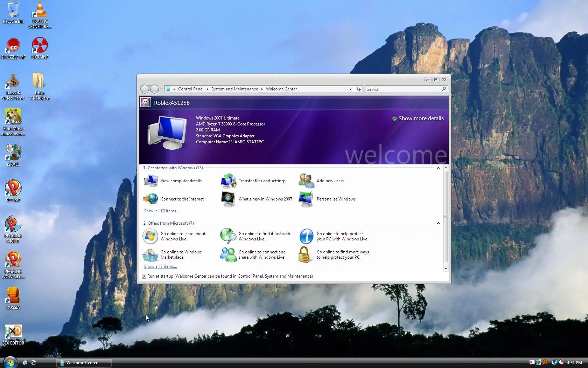Viewport: 588px width, 368px height.
Task: Click the muted volume tray icon
Action: tap(561, 362)
